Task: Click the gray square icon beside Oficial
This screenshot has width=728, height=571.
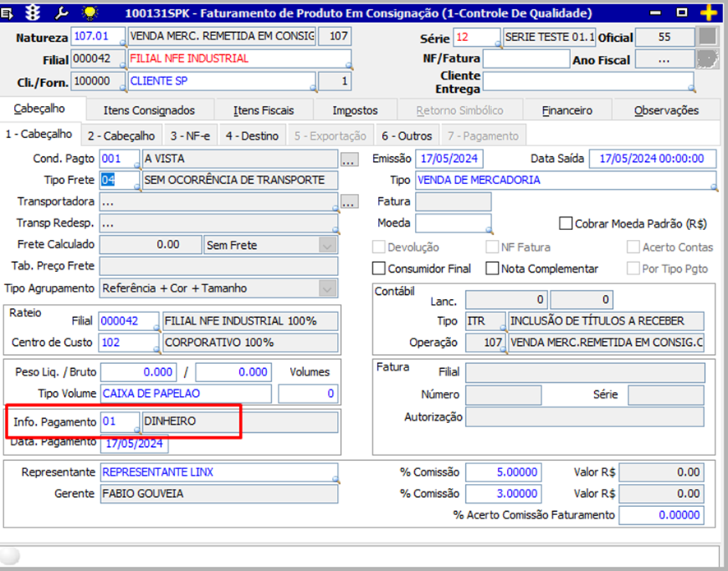Action: point(706,37)
